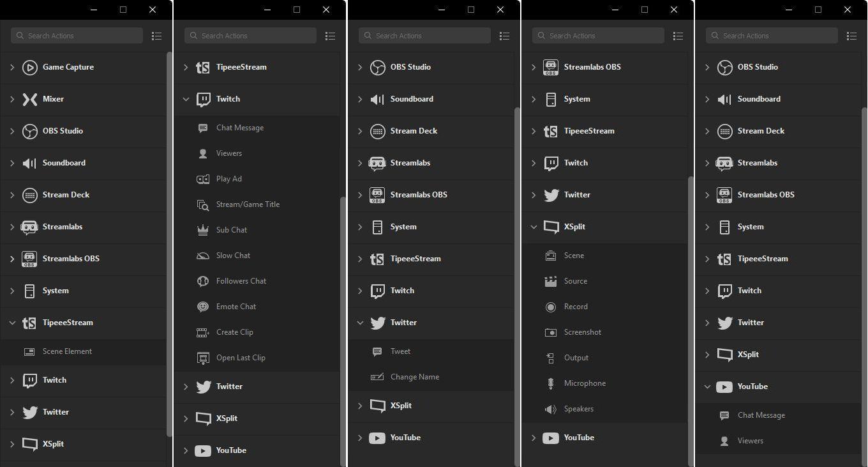
Task: Click Search Actions field in Twitch-expanded panel
Action: tap(250, 36)
